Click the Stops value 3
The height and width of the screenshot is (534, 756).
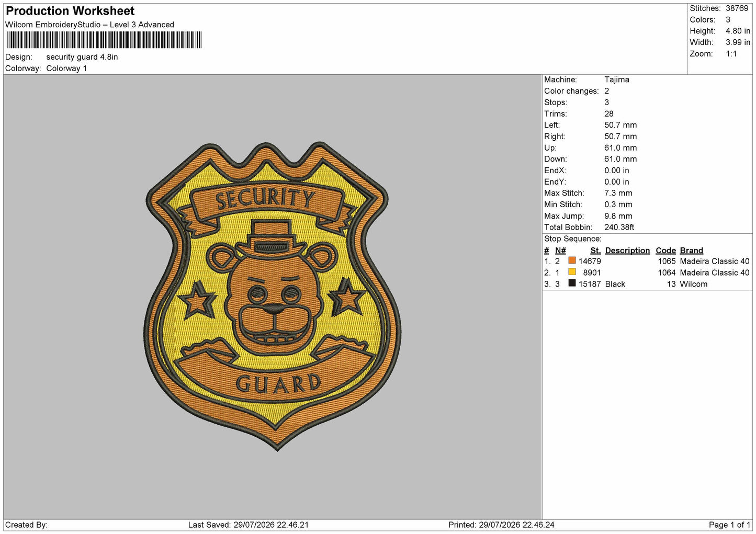[x=607, y=103]
